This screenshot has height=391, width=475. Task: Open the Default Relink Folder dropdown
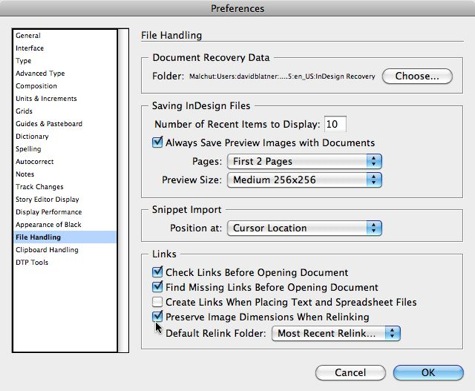point(336,333)
